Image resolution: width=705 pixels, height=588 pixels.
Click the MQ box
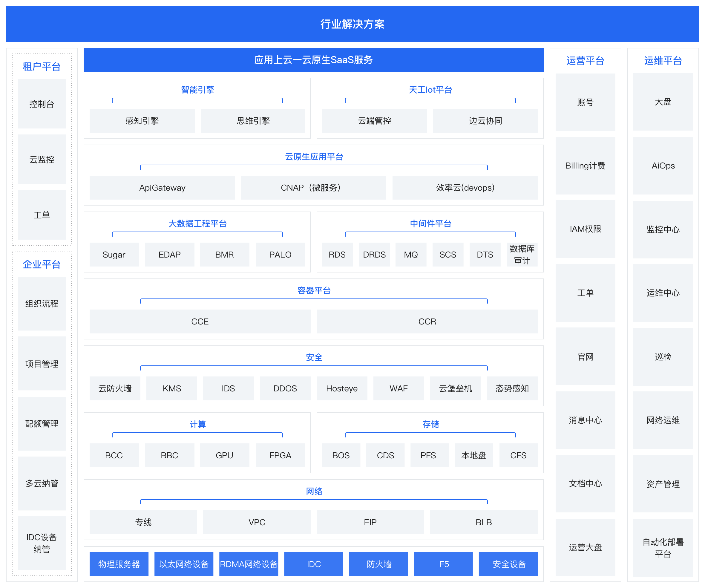[x=411, y=255]
